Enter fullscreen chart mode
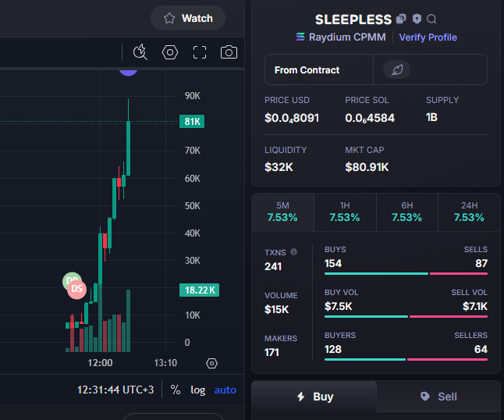The width and height of the screenshot is (504, 420). [x=199, y=52]
